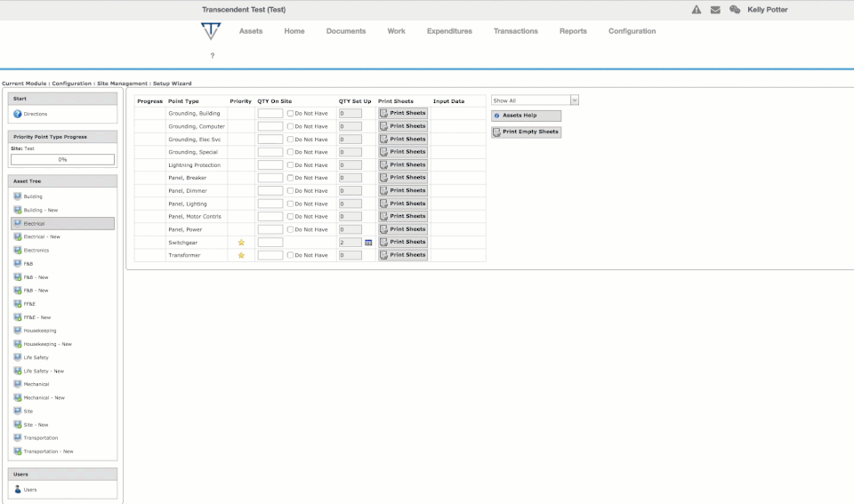
Task: Click the Directions help icon
Action: pyautogui.click(x=18, y=114)
